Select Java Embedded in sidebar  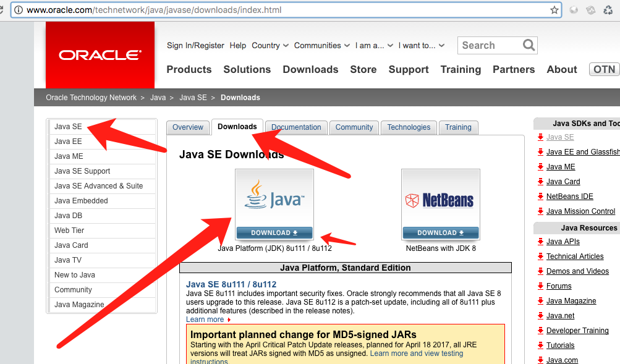click(x=103, y=201)
